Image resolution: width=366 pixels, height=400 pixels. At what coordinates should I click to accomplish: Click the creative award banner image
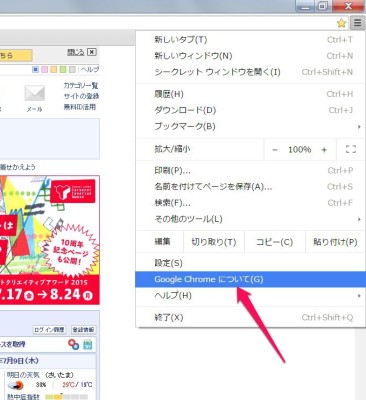click(x=50, y=240)
